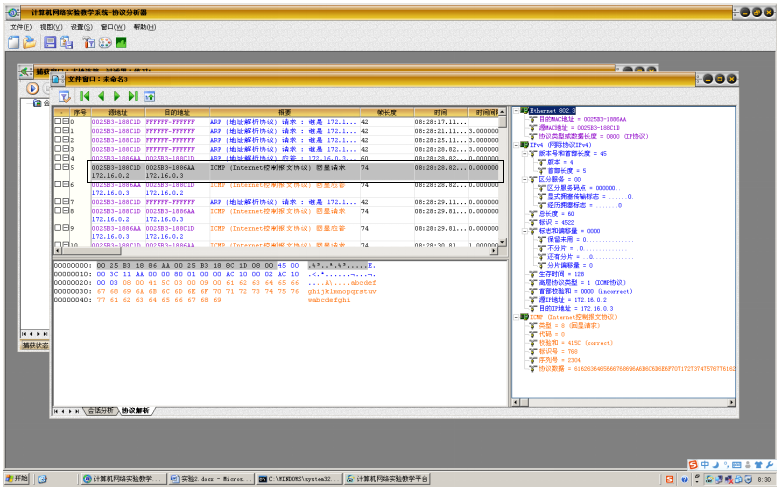Open the 实验2.docx taskbar button
Screen dimensions: 777x488
[x=211, y=479]
